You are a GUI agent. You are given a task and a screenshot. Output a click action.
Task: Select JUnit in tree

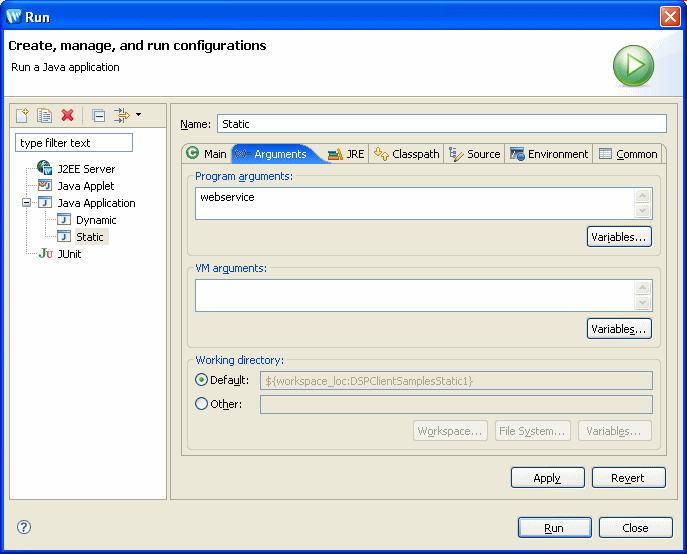coord(69,254)
